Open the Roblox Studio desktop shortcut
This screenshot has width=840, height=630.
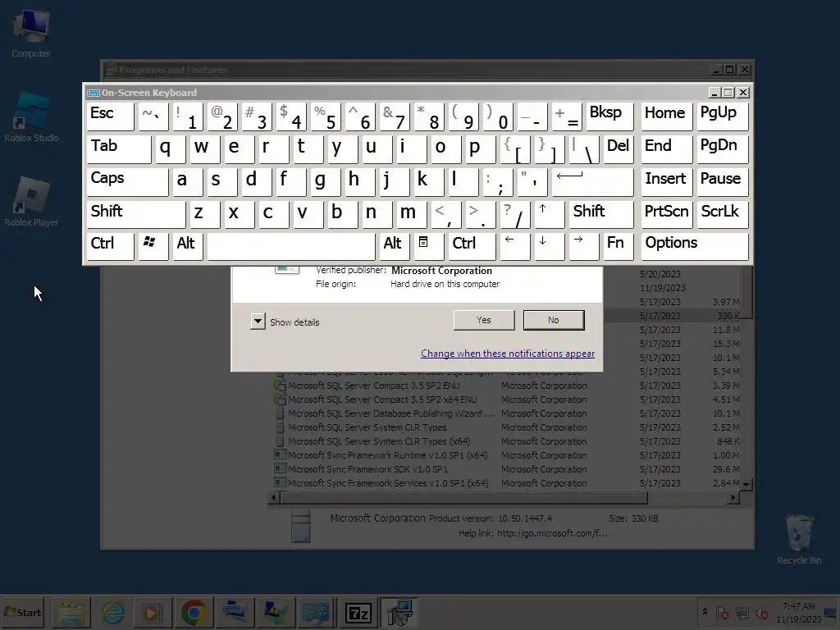pos(31,117)
